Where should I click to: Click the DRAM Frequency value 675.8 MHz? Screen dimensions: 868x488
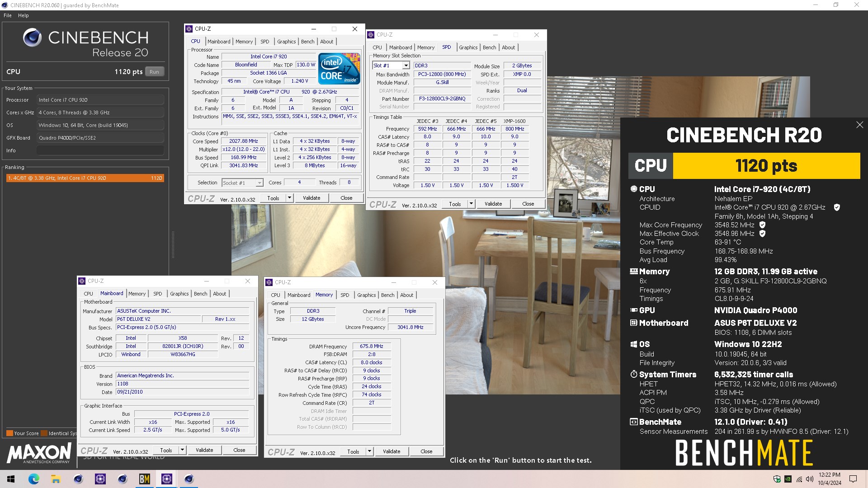(x=372, y=346)
